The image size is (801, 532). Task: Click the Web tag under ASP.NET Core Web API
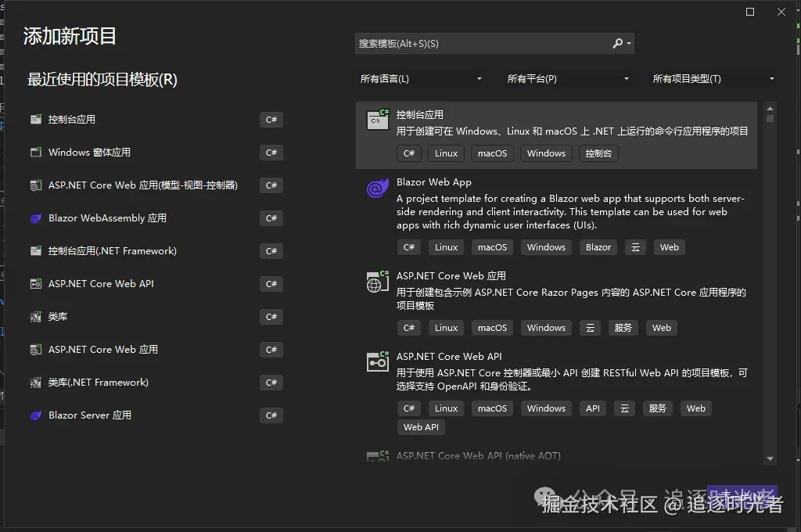coord(695,408)
